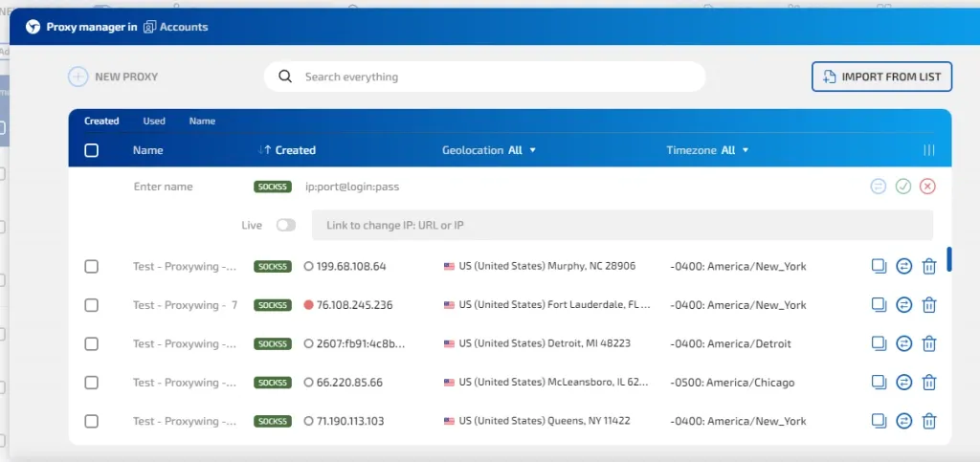This screenshot has width=980, height=462.
Task: Click swap icon for the Detroit proxy row
Action: (903, 343)
